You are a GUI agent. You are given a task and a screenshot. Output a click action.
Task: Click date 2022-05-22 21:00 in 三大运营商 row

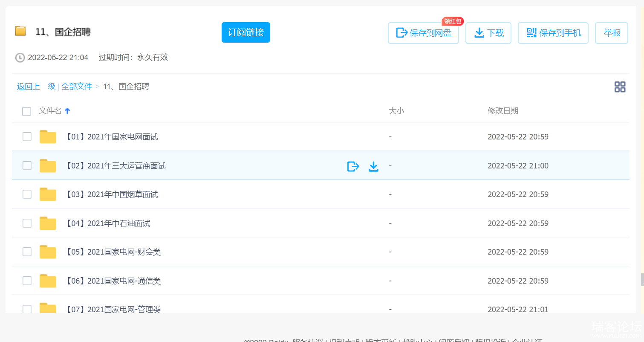(x=518, y=166)
